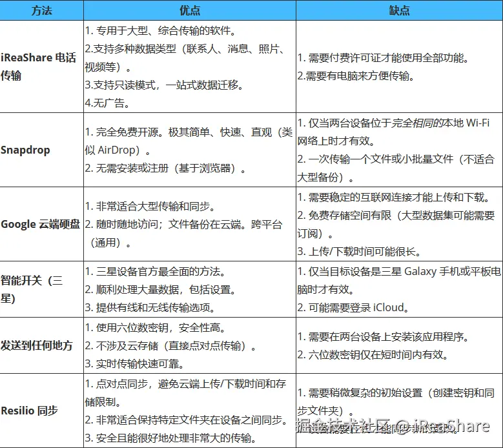Click text 使用六位数密钥，安全性高
The height and width of the screenshot is (448, 503).
click(x=158, y=327)
